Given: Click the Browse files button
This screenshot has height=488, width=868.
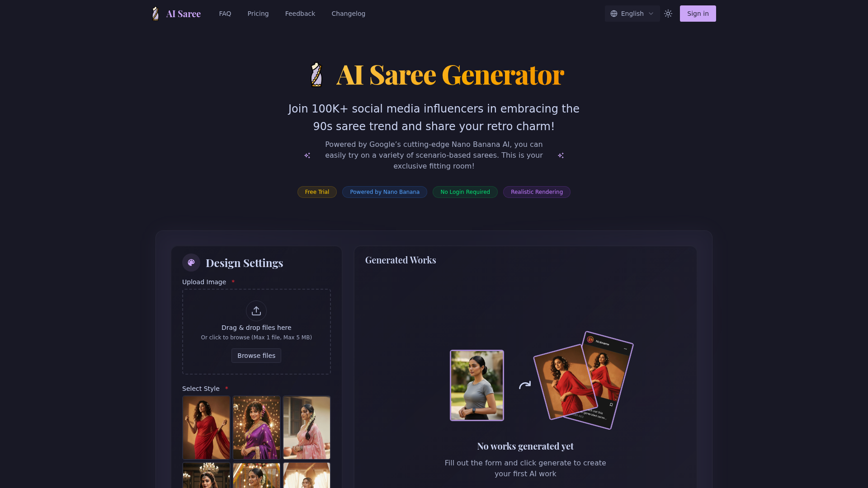Looking at the screenshot, I should pyautogui.click(x=256, y=356).
